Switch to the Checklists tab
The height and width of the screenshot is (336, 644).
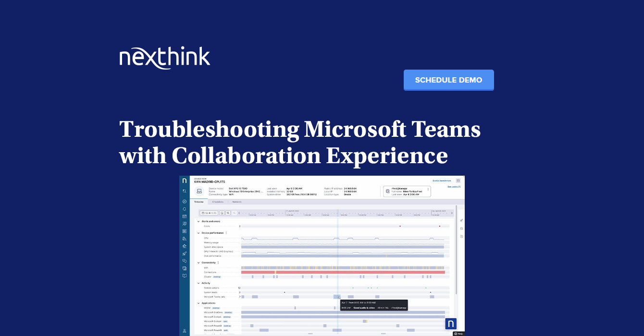pyautogui.click(x=218, y=202)
